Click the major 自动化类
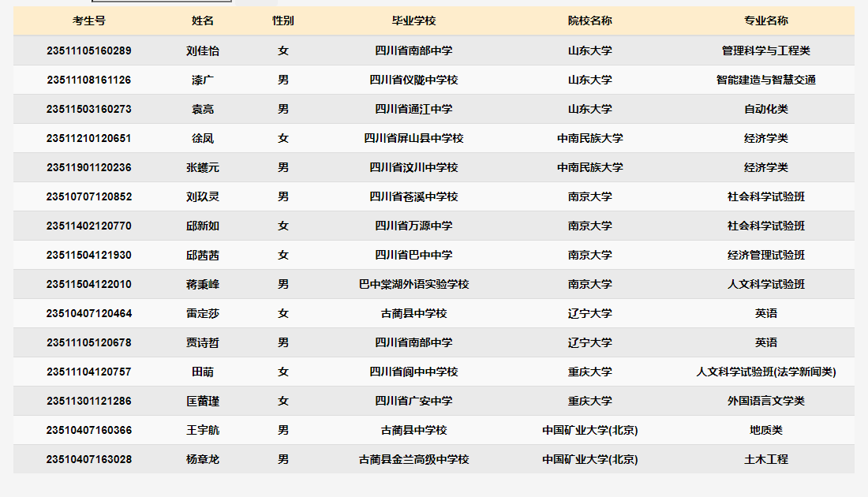This screenshot has width=868, height=497. tap(766, 110)
